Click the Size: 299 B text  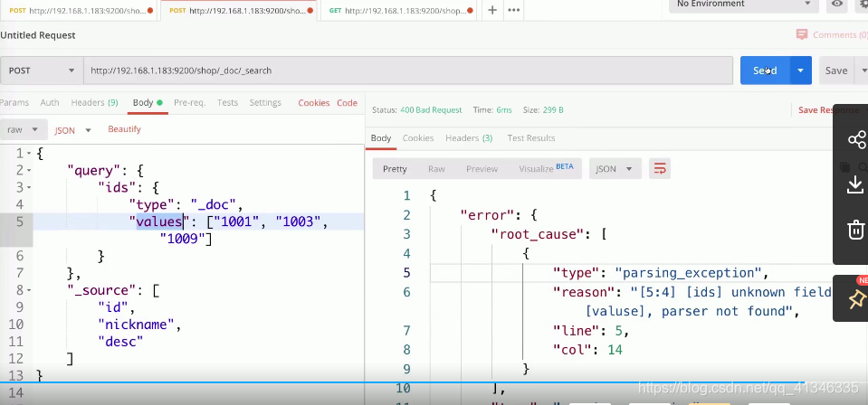pyautogui.click(x=543, y=110)
